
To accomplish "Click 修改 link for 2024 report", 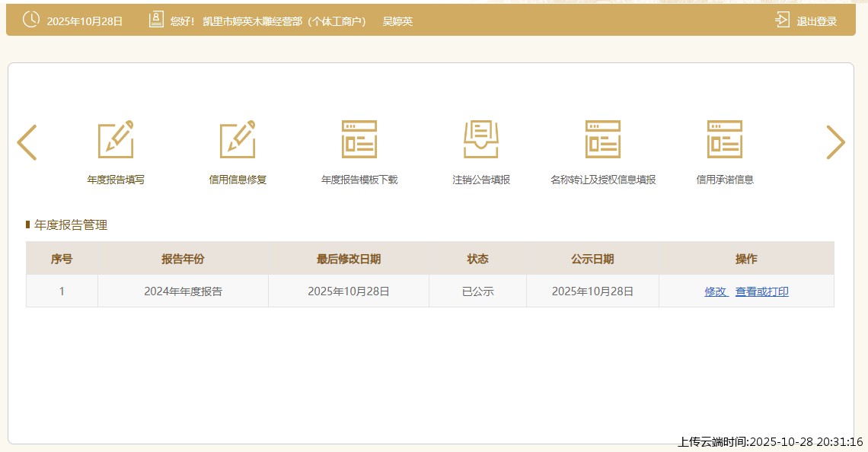I will tap(716, 291).
